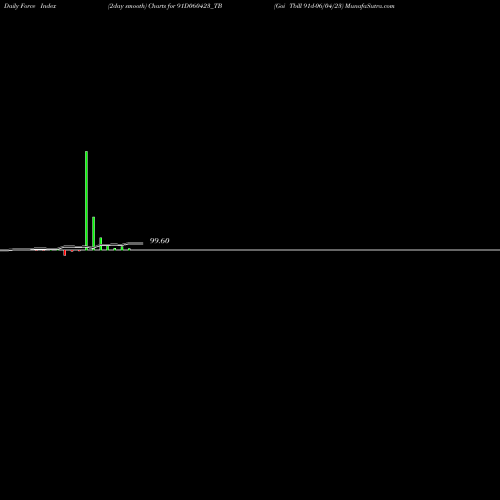
Task: Click the 'MunafaSutra.com' title text
Action: tap(370, 6)
